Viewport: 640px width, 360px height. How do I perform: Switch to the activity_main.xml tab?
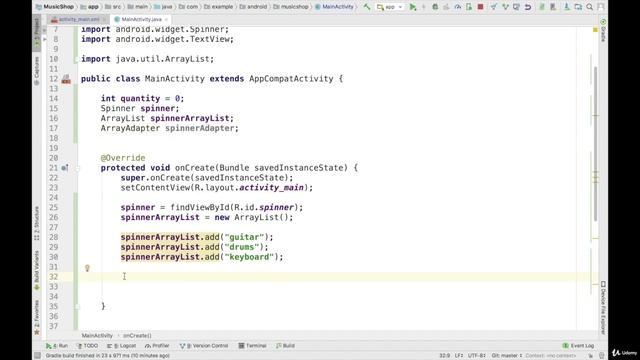point(78,20)
